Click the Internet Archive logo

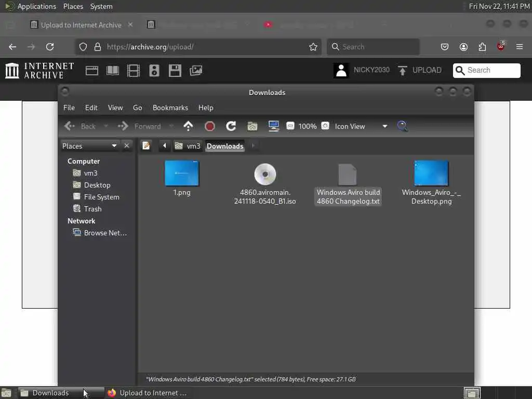(39, 71)
